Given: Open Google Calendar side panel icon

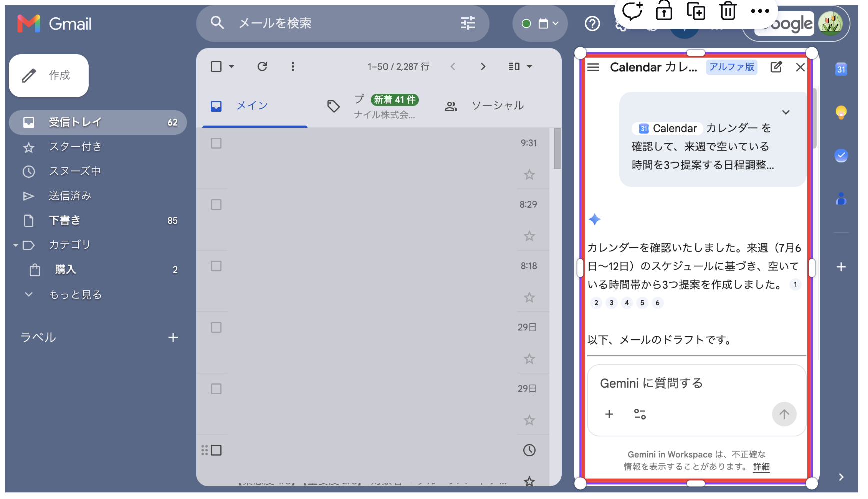Looking at the screenshot, I should (x=841, y=69).
